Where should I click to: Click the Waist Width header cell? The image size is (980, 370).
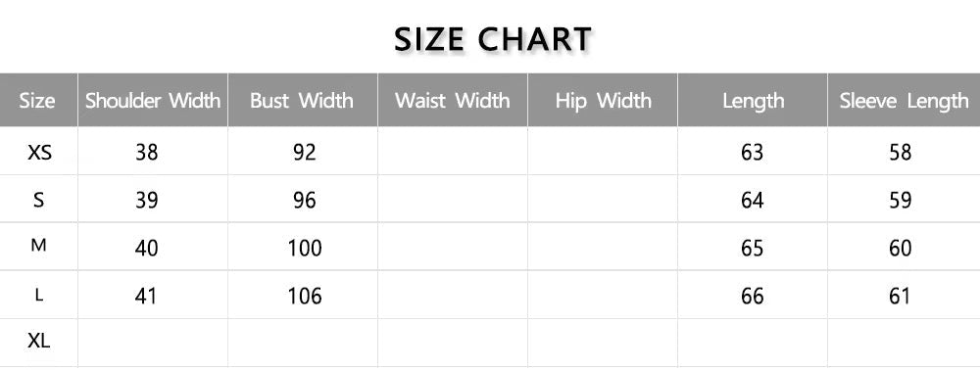(x=453, y=101)
